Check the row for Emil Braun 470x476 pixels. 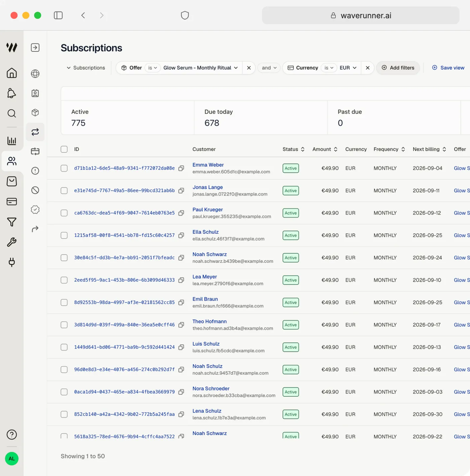click(64, 302)
